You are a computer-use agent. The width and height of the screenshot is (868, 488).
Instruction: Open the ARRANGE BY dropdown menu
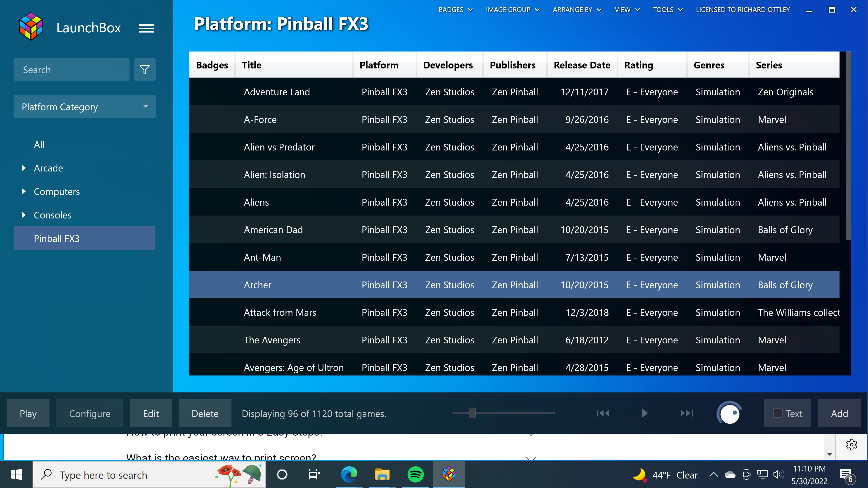coord(577,10)
